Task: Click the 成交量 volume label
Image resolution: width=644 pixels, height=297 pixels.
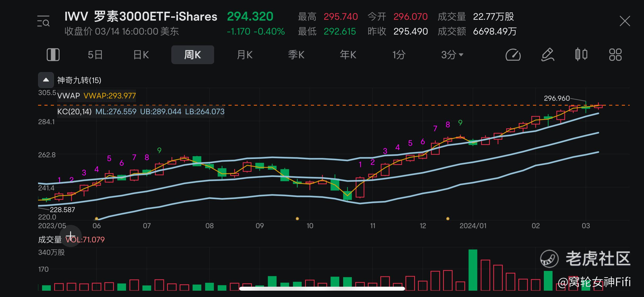Action: [x=50, y=240]
